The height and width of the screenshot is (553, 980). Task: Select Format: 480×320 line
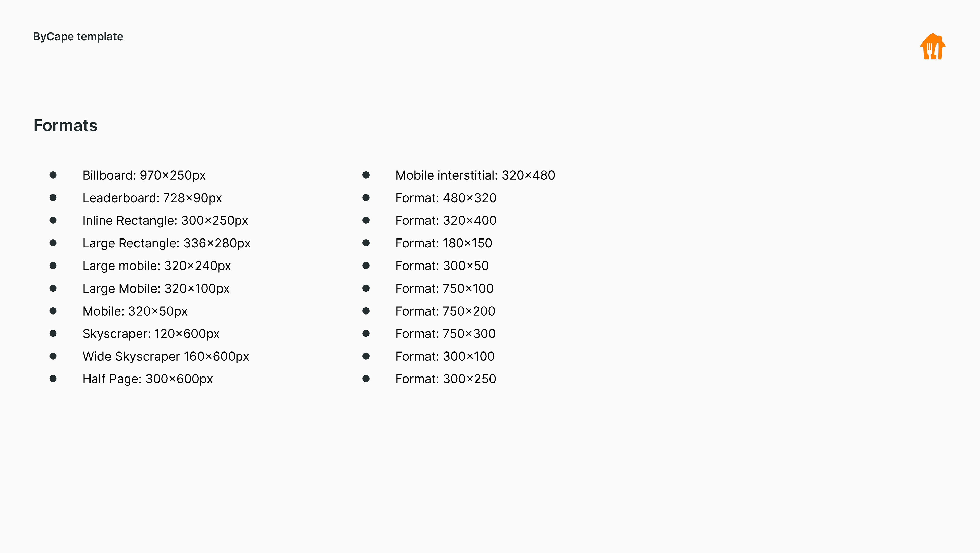(x=446, y=198)
